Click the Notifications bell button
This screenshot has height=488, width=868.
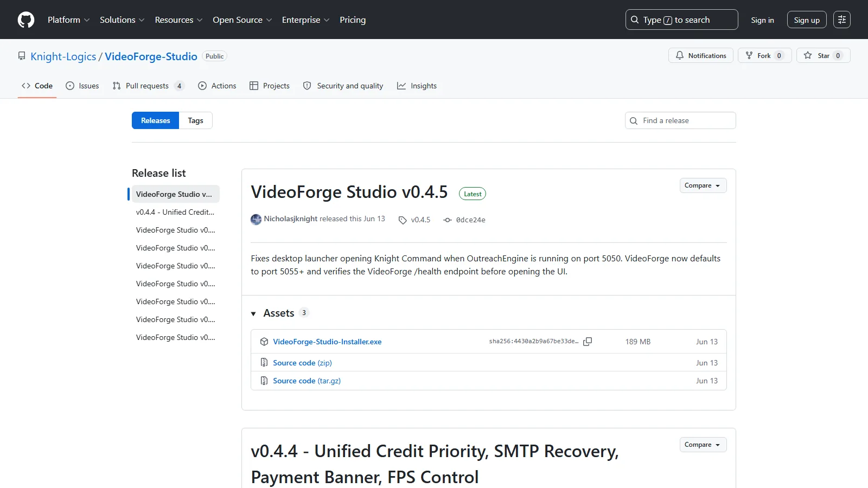tap(701, 55)
